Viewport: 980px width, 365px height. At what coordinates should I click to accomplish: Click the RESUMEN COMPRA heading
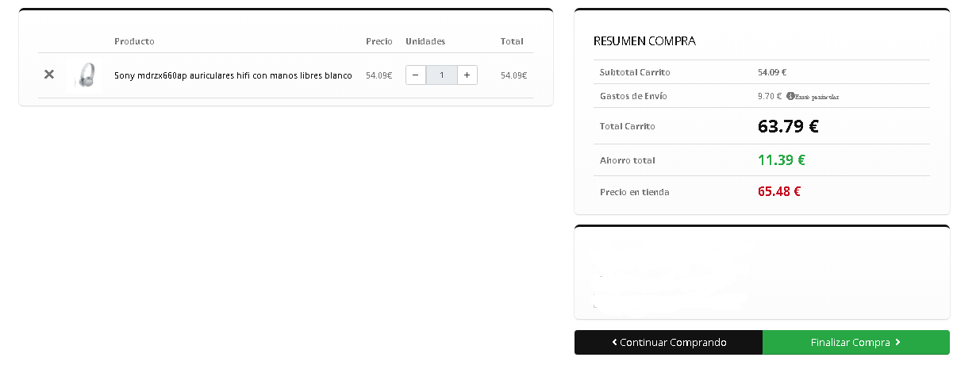click(x=644, y=41)
